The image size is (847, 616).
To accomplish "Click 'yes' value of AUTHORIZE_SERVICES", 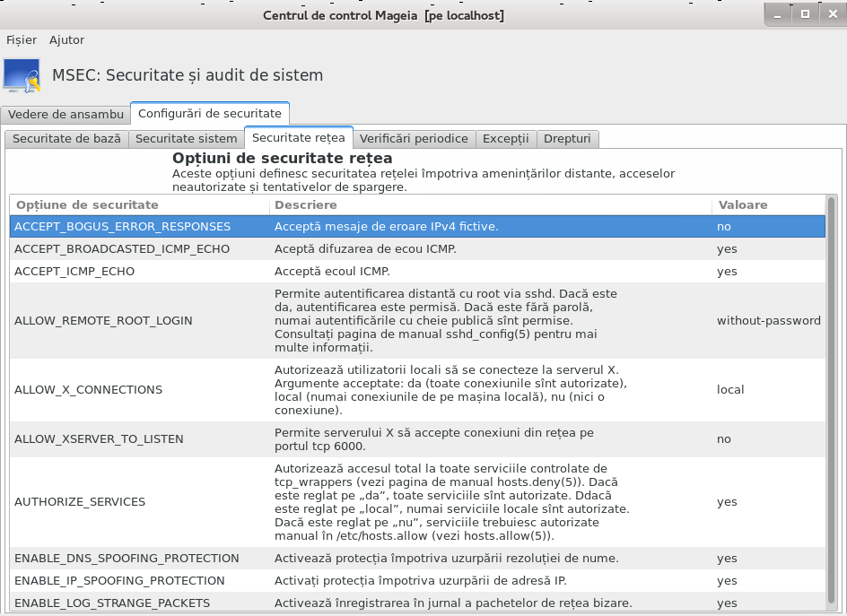I will (x=727, y=502).
